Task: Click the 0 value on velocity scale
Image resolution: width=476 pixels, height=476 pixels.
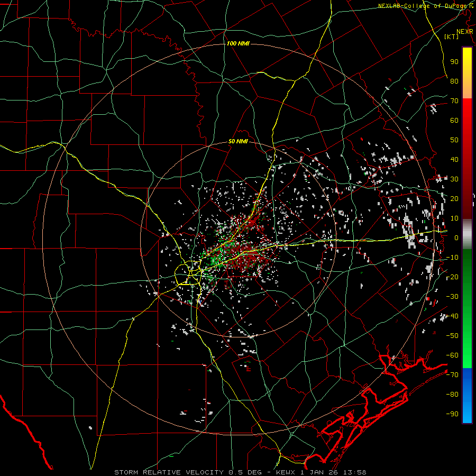Action: click(456, 238)
